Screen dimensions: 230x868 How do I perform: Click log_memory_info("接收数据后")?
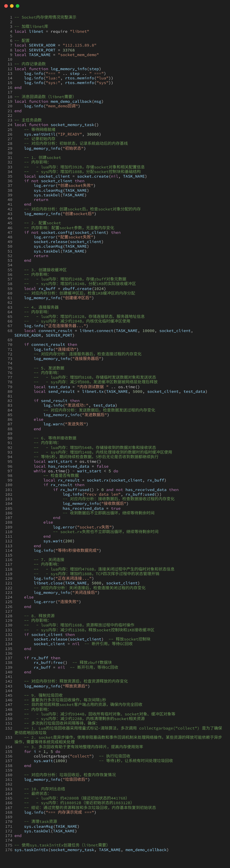coord(95,504)
